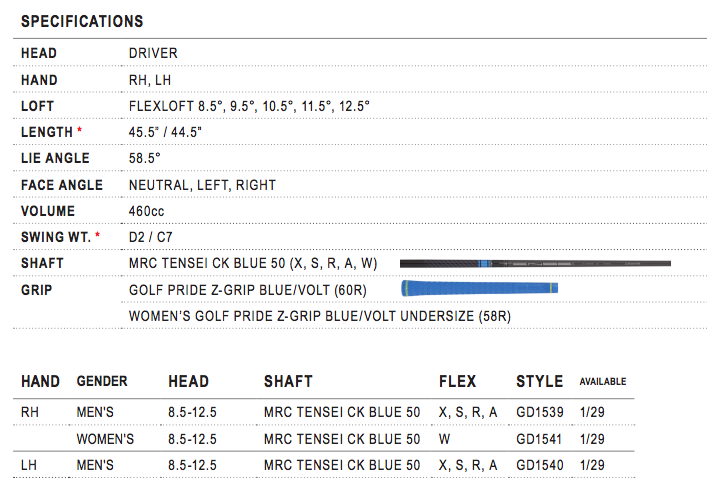The image size is (707, 489).
Task: Select the W flex cell
Action: pos(445,439)
